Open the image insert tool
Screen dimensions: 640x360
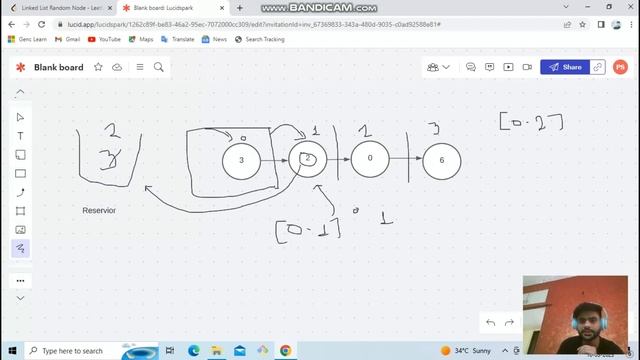[x=20, y=230]
